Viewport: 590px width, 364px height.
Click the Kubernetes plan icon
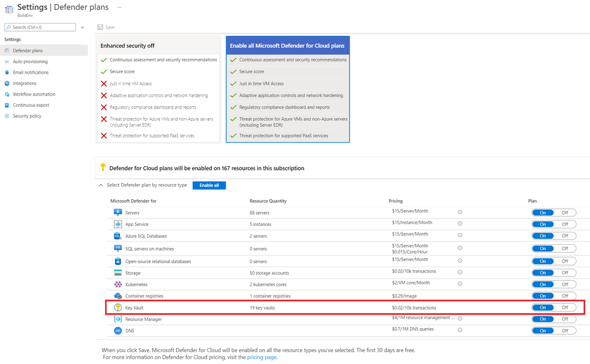point(118,284)
